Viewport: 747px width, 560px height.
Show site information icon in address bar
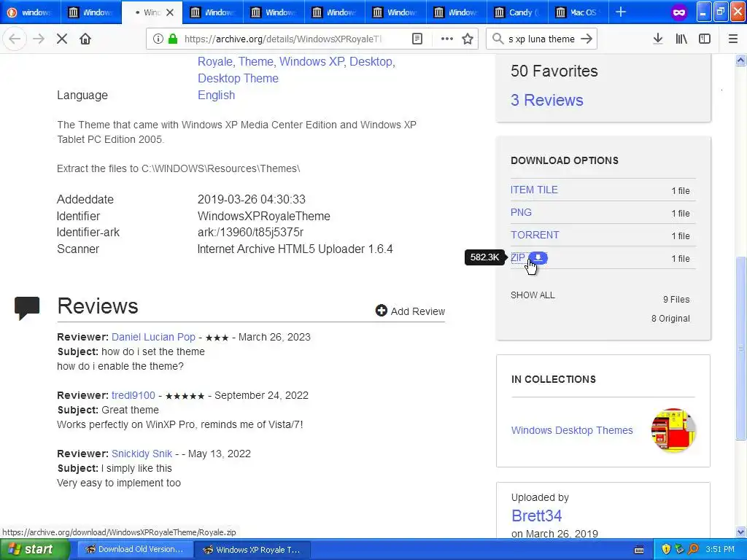(158, 39)
